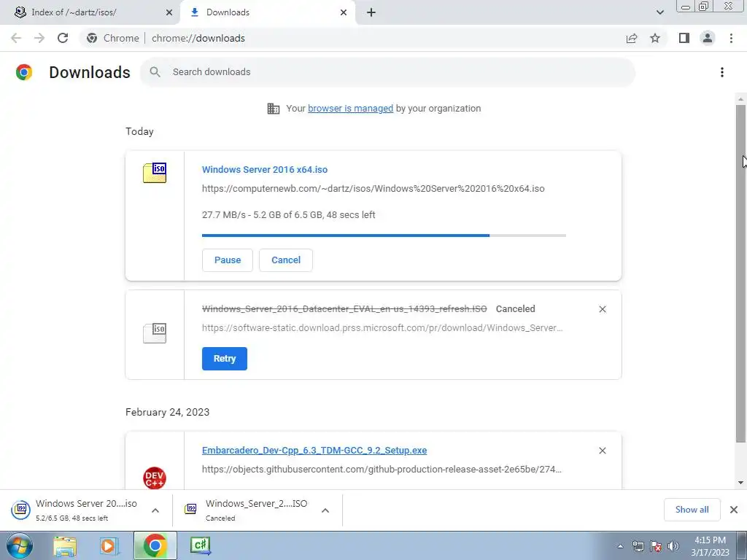Launch Windows Media Player from taskbar

pos(109,545)
